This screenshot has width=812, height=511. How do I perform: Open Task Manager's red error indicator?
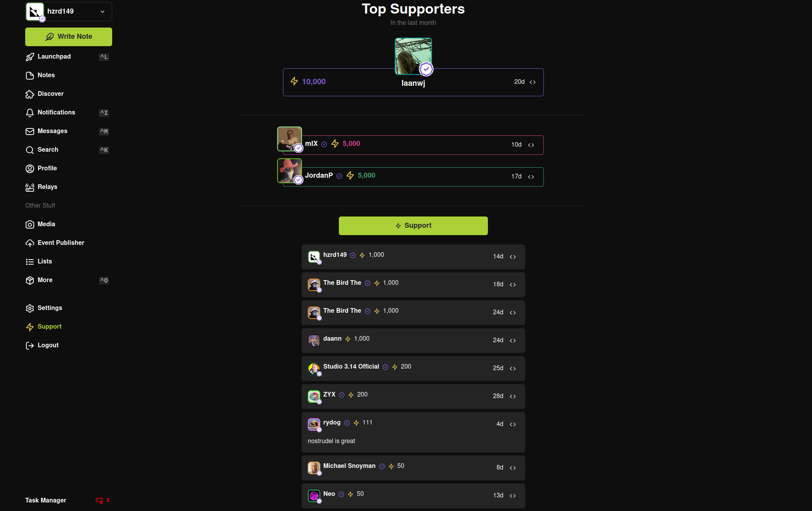(102, 501)
